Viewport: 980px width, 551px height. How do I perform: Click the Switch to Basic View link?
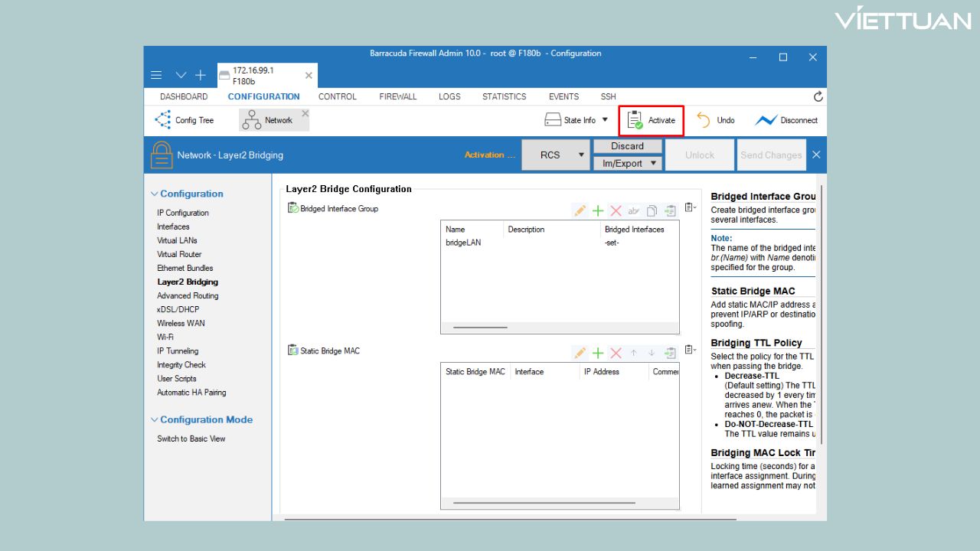[x=191, y=439]
